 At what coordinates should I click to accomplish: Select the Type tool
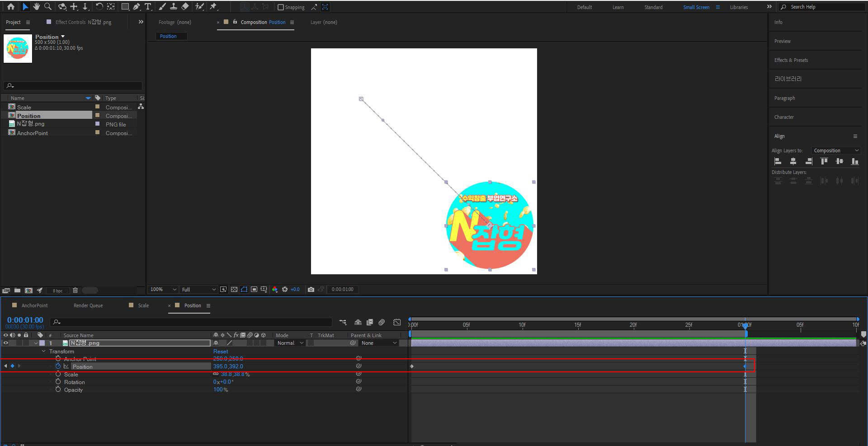147,7
